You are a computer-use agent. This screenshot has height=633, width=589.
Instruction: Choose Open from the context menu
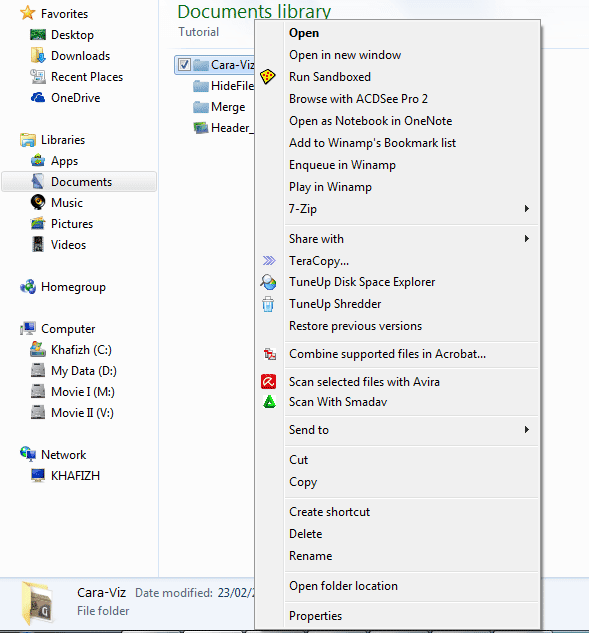point(304,33)
